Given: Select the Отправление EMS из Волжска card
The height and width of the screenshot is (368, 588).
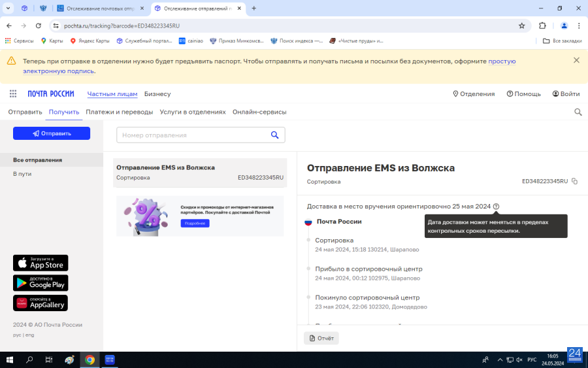Looking at the screenshot, I should pyautogui.click(x=200, y=173).
